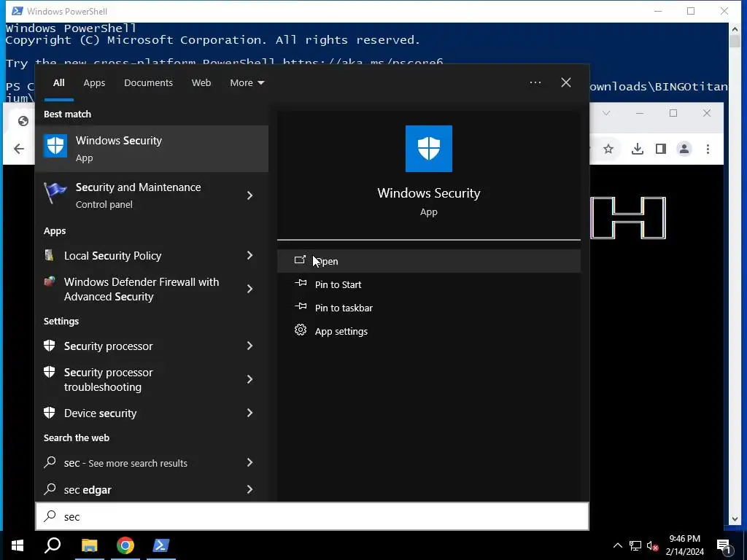Image resolution: width=747 pixels, height=560 pixels.
Task: Click the Security processor troubleshooting shield icon
Action: [x=49, y=372]
